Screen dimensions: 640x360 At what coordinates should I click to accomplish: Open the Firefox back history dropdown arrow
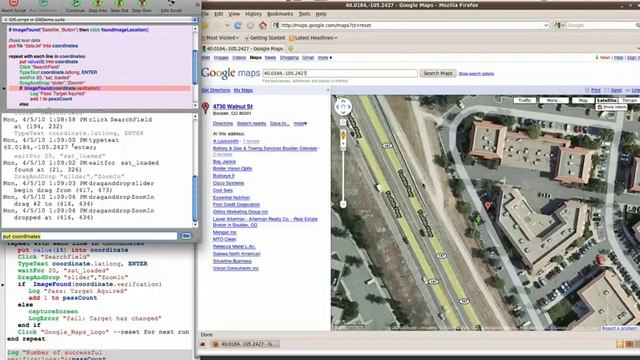click(227, 25)
